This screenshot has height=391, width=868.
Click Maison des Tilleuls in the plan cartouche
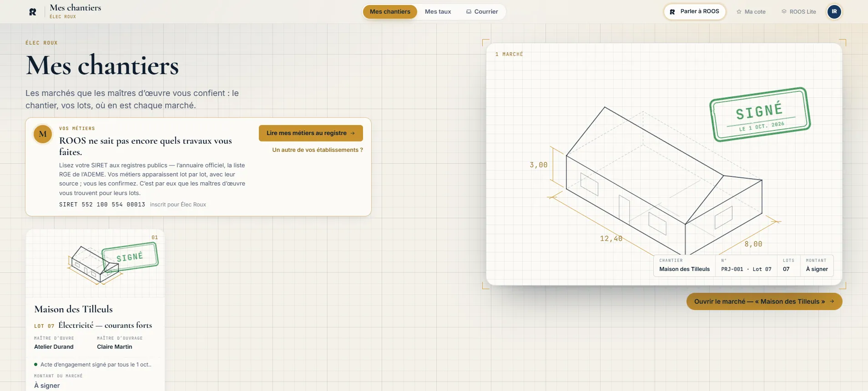pyautogui.click(x=685, y=269)
